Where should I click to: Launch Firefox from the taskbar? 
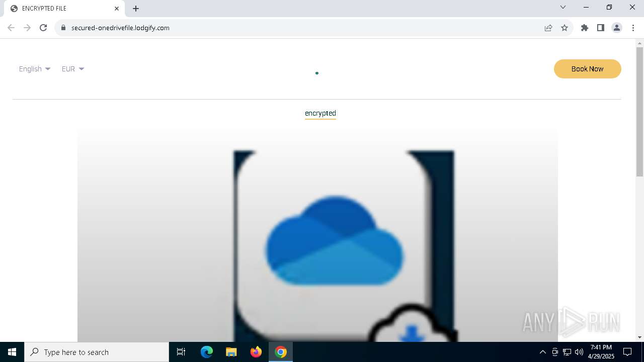click(256, 352)
